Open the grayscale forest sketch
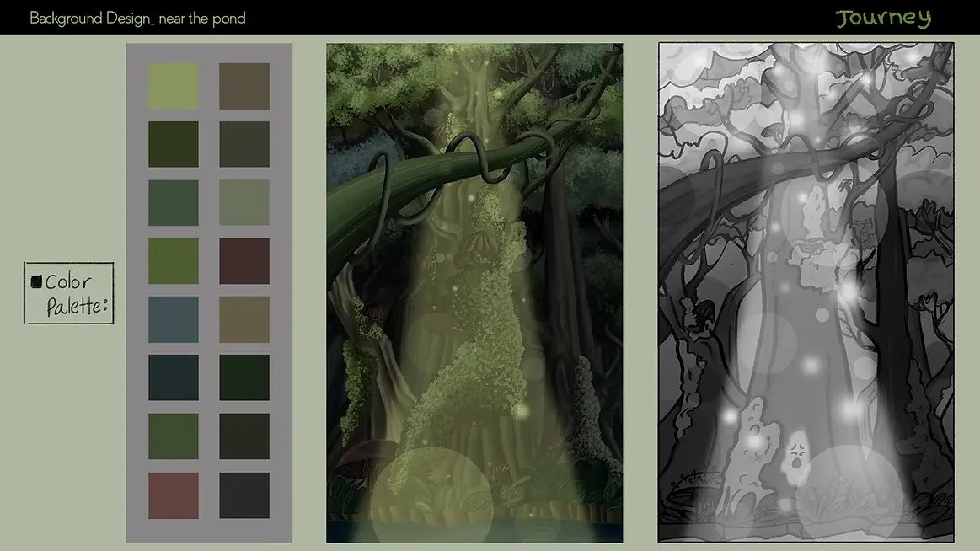980x551 pixels. pos(806,292)
